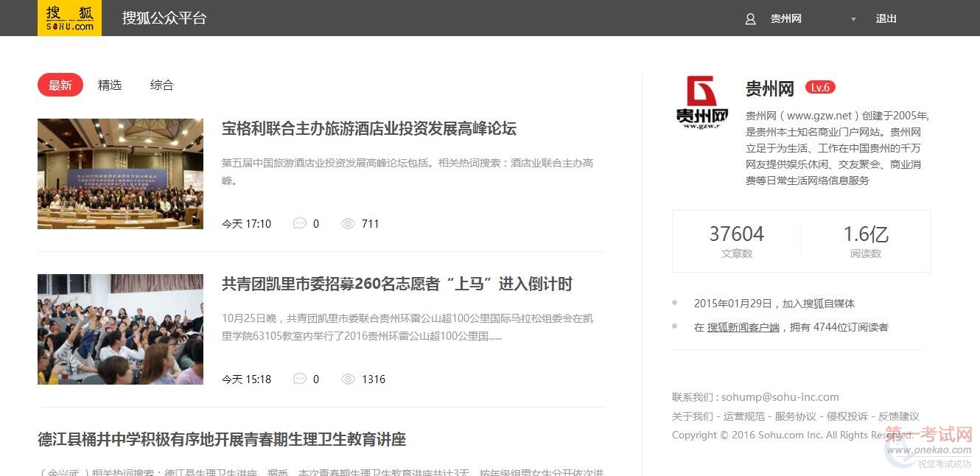Viewport: 980px width, 476px height.
Task: Open the 运营规范 footer link
Action: [x=744, y=416]
